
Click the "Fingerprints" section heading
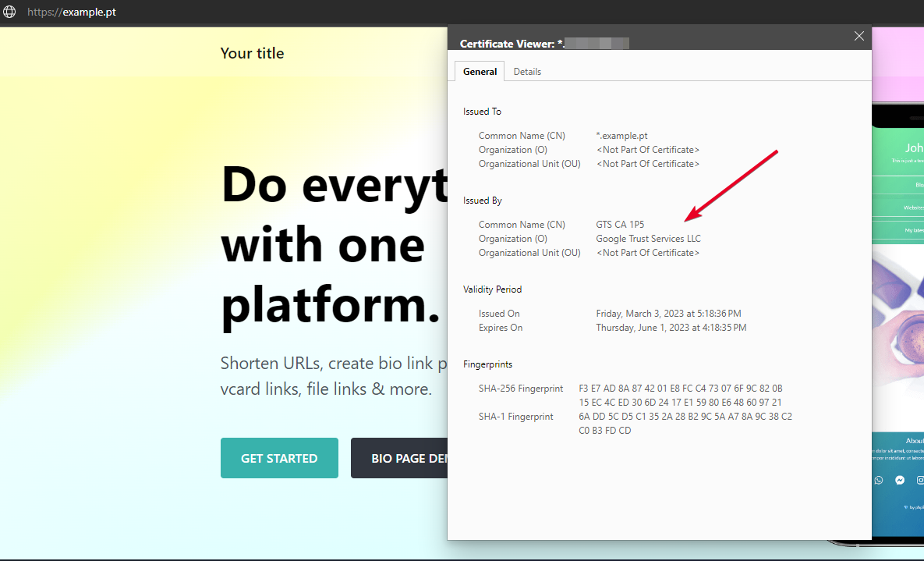487,364
